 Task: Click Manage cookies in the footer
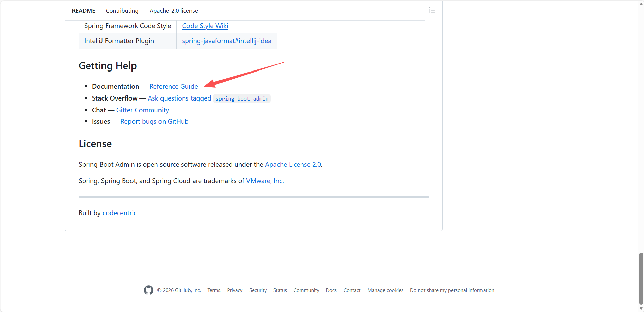tap(385, 290)
